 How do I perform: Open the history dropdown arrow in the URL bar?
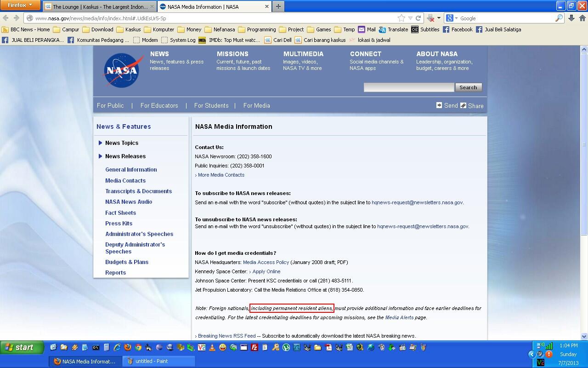pyautogui.click(x=410, y=18)
